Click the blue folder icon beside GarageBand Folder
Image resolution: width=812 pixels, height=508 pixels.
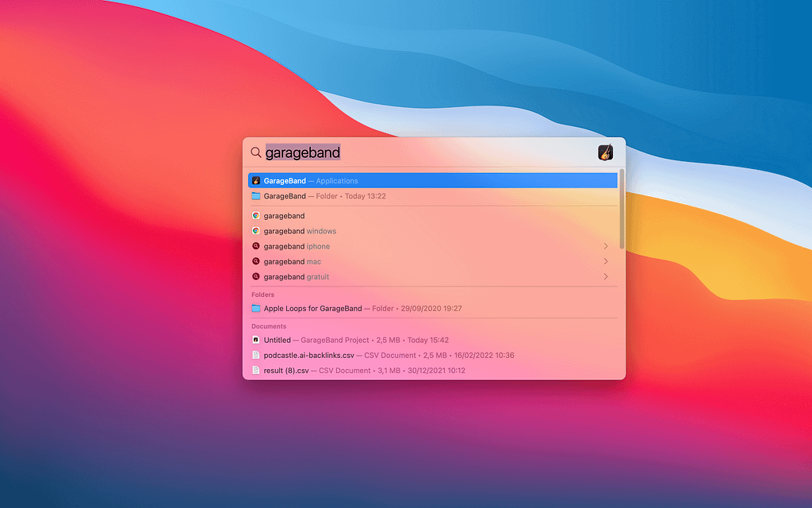point(256,196)
